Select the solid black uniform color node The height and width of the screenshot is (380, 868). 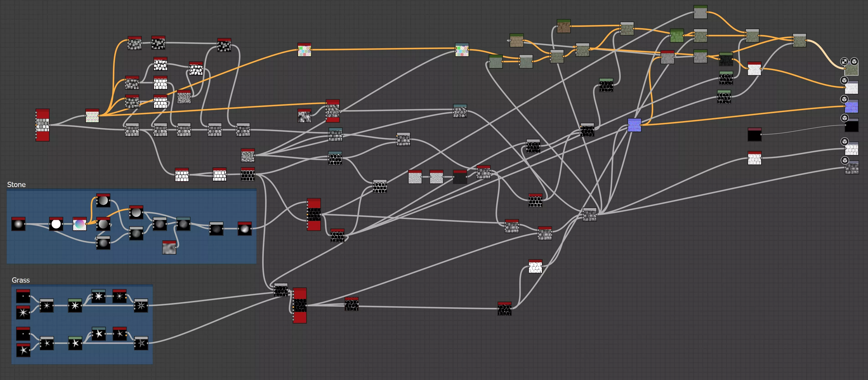(755, 135)
